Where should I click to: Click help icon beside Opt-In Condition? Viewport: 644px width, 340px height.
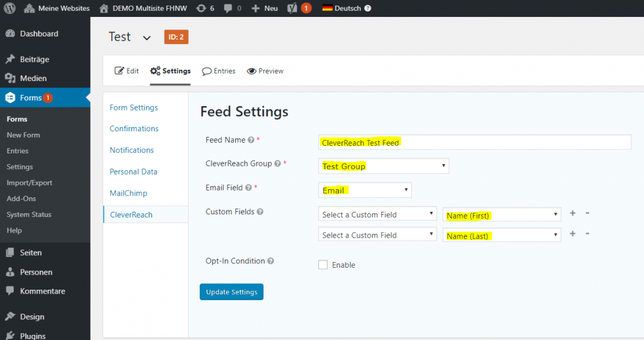pyautogui.click(x=270, y=261)
